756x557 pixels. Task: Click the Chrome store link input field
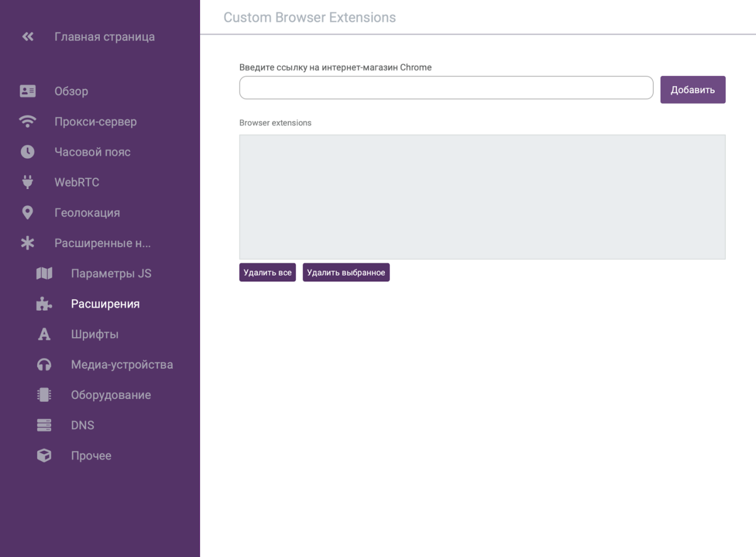446,88
